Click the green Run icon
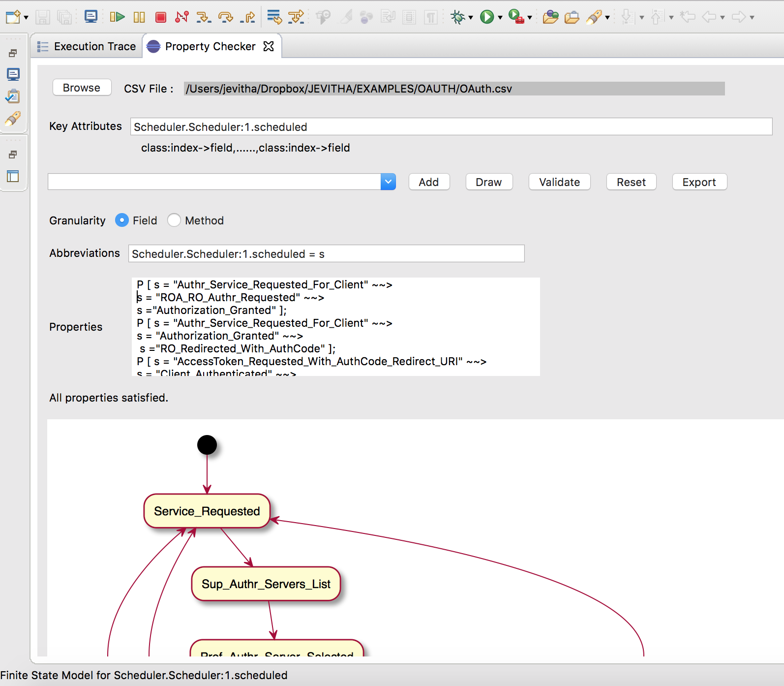 pos(487,17)
